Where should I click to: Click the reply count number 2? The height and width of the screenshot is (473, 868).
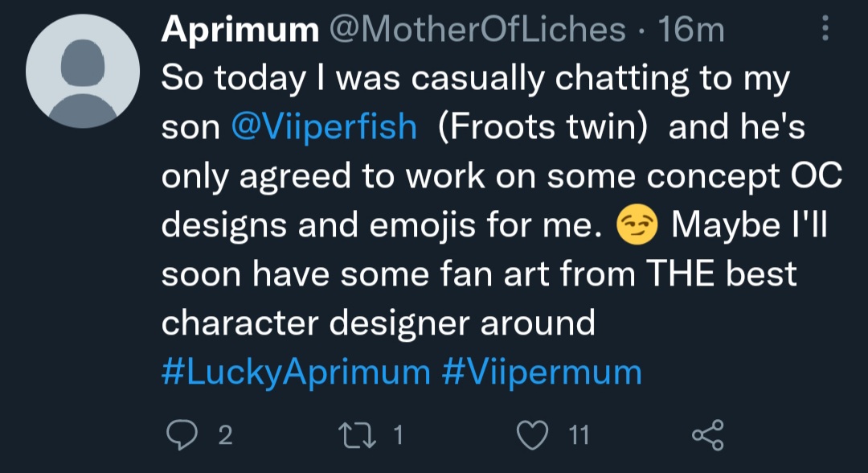click(225, 435)
